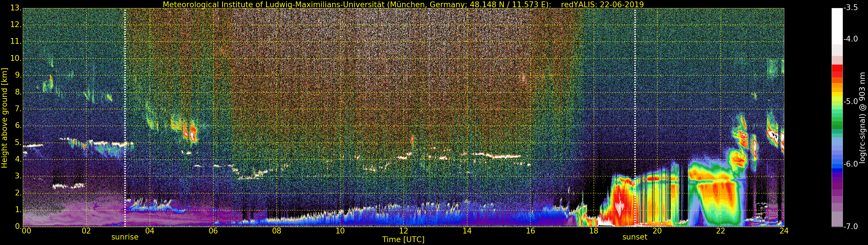Click time axis tick label '14'

pyautogui.click(x=467, y=231)
